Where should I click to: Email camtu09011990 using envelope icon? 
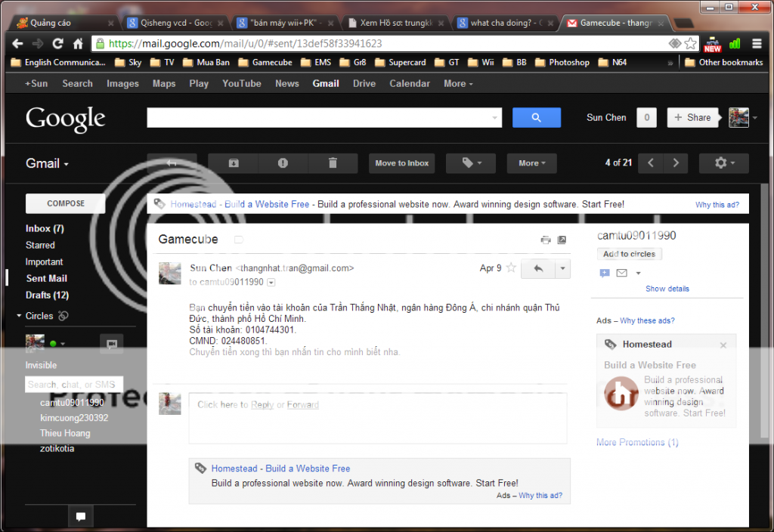[x=622, y=273]
